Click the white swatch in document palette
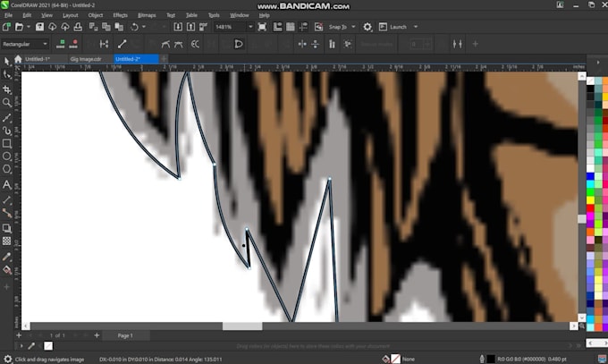 click(48, 346)
